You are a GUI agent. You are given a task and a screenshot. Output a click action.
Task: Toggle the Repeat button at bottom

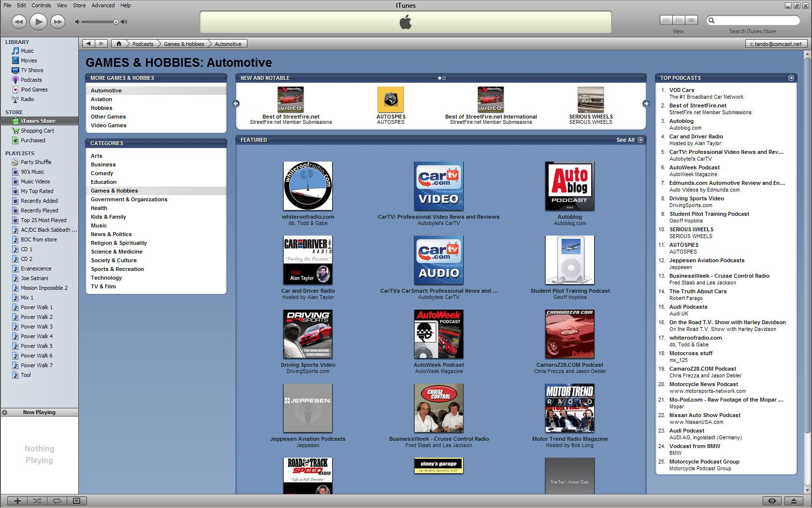point(57,501)
